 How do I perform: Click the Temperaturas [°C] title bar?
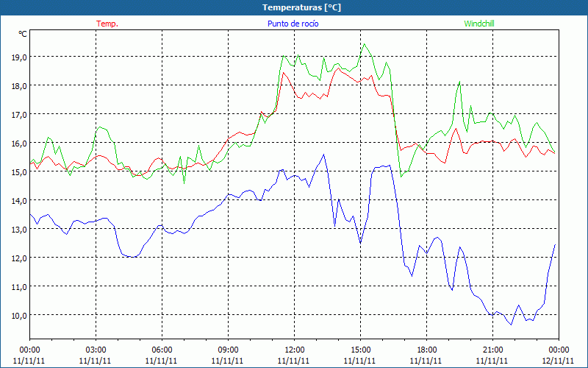[x=294, y=7]
